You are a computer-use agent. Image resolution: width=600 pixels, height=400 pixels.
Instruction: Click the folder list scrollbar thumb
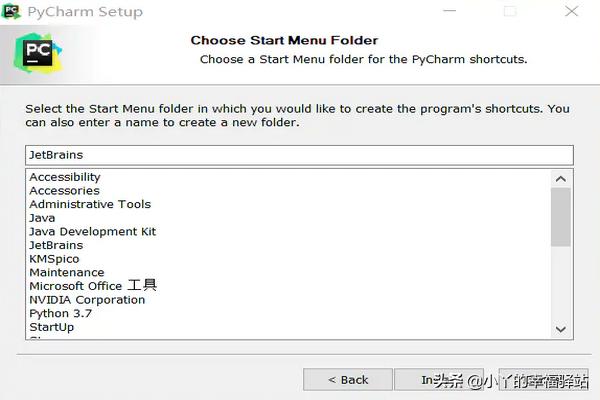point(561,215)
